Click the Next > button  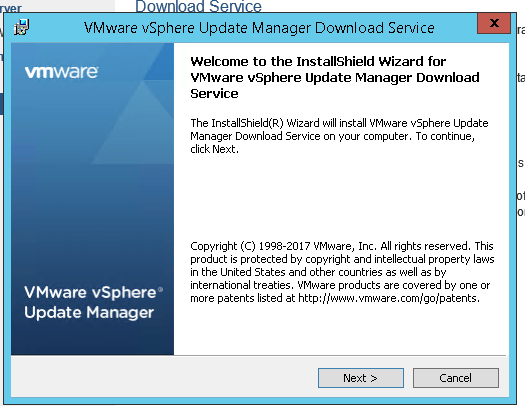[361, 378]
